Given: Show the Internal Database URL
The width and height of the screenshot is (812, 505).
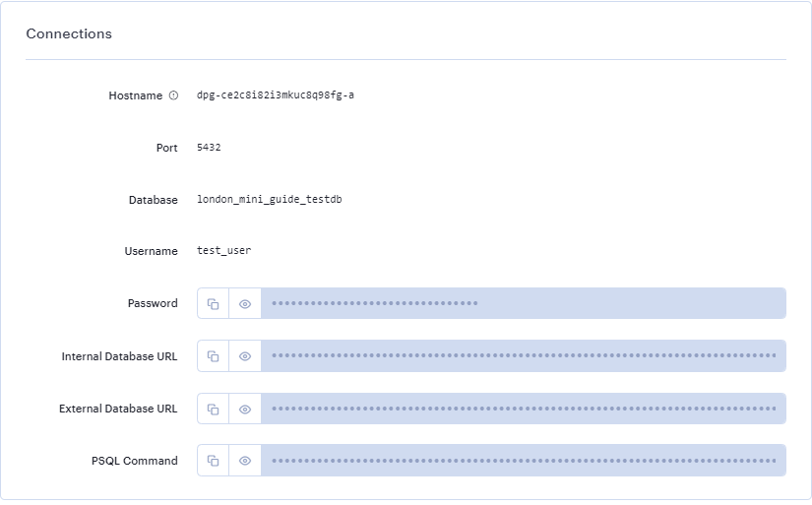Looking at the screenshot, I should 245,355.
